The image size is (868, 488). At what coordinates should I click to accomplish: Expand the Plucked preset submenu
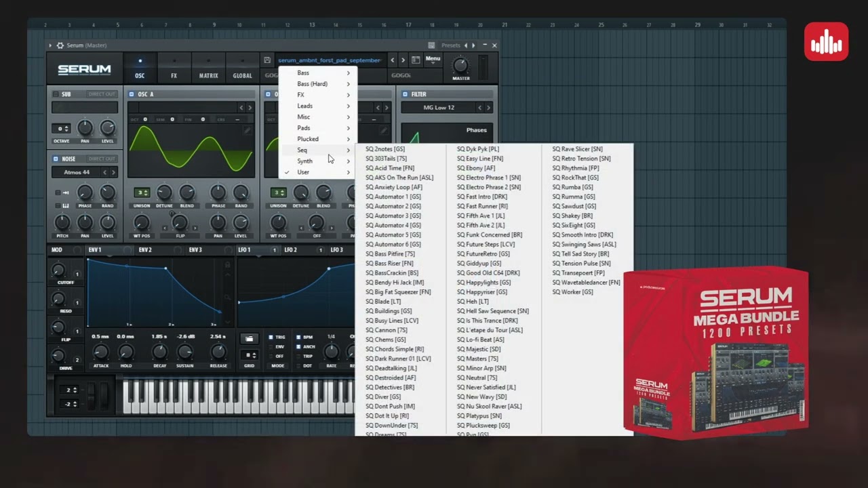tap(317, 139)
